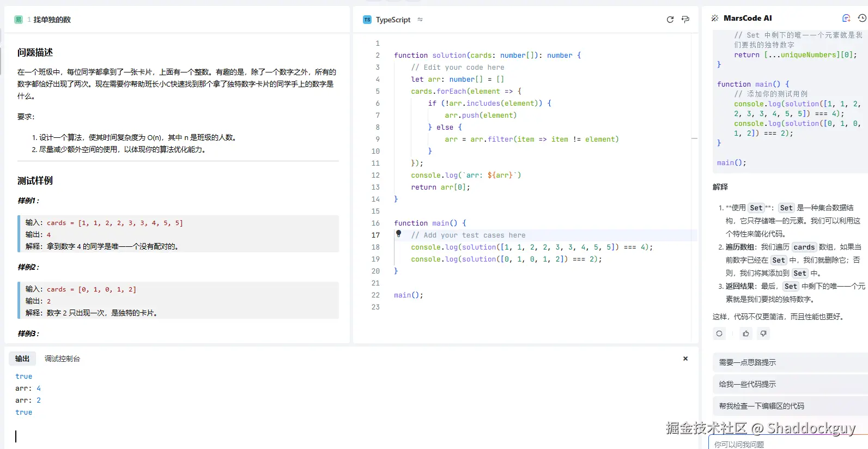Open the TypeScript language switcher

[x=420, y=20]
